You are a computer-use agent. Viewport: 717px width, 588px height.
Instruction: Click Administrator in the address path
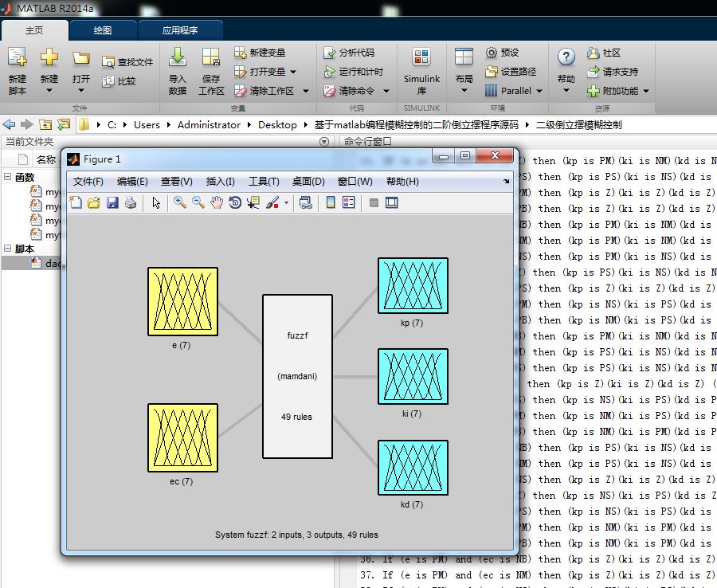(x=209, y=125)
